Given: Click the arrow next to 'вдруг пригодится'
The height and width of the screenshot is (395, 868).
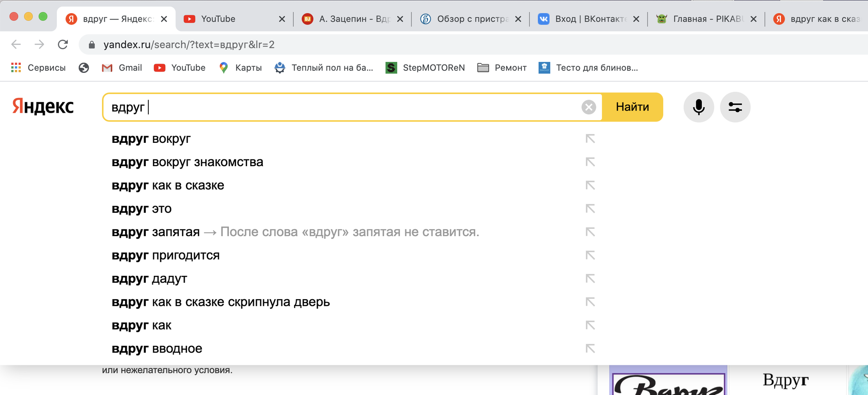Looking at the screenshot, I should pyautogui.click(x=590, y=255).
